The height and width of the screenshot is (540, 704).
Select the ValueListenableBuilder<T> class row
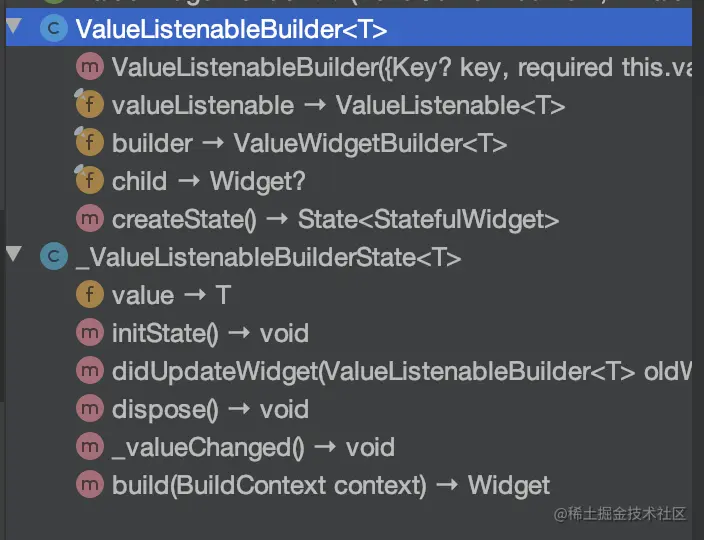231,29
